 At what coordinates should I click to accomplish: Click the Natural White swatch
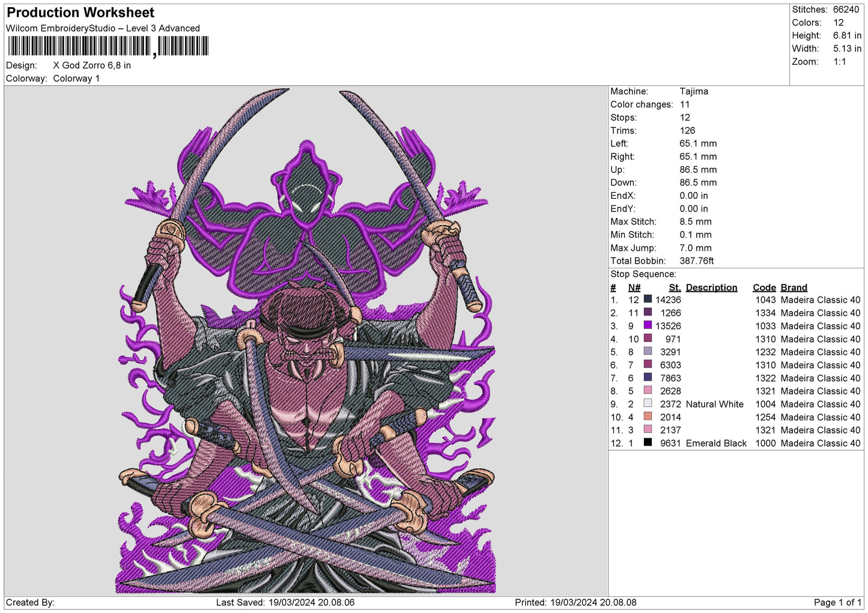[x=648, y=403]
